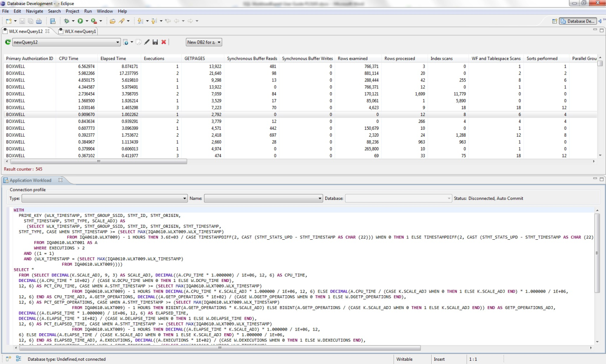
Task: Click the floppy disk save query icon
Action: [x=155, y=42]
